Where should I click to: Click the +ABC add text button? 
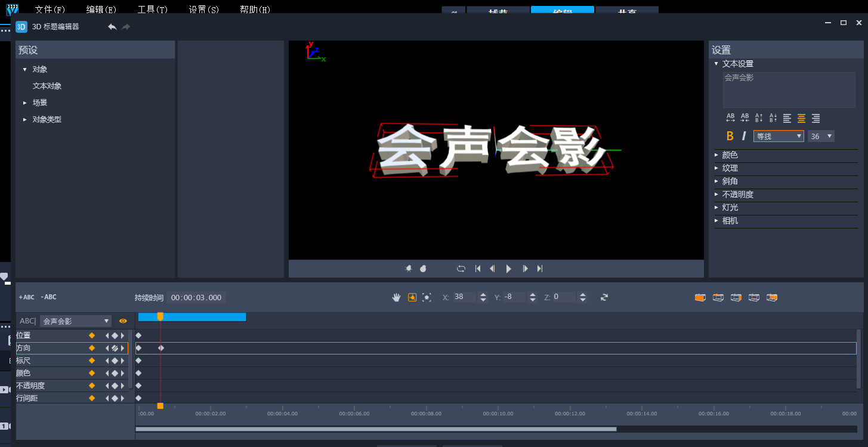pos(26,297)
